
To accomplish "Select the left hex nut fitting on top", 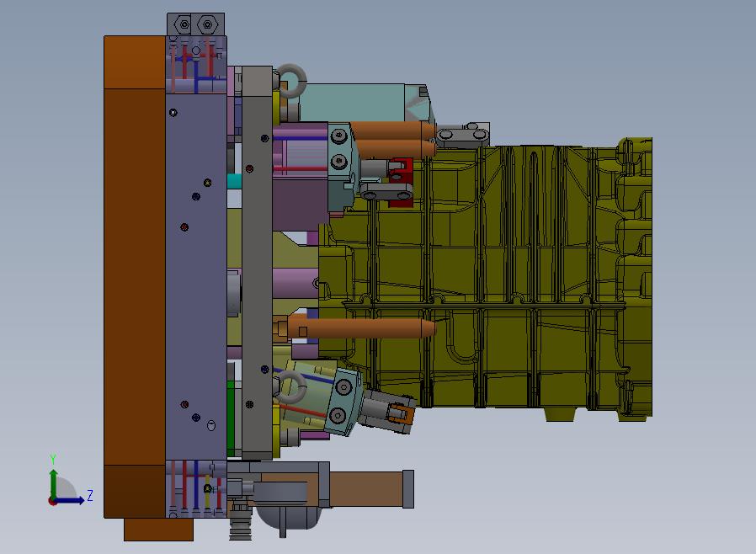I will pyautogui.click(x=184, y=24).
